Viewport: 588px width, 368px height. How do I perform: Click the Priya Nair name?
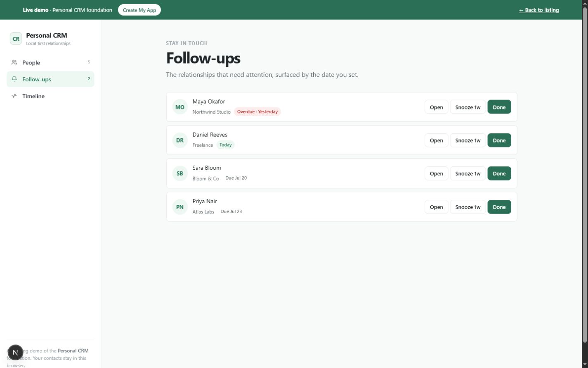coord(205,201)
